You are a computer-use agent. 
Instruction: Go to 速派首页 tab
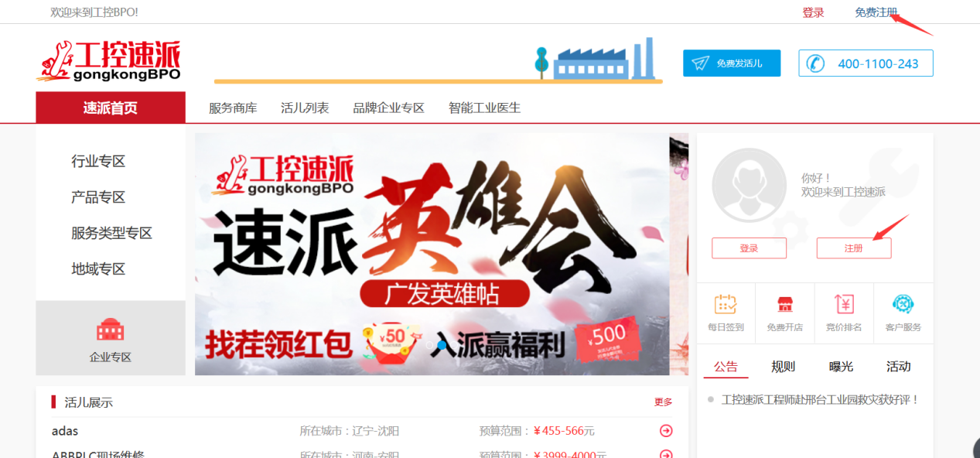[x=111, y=108]
